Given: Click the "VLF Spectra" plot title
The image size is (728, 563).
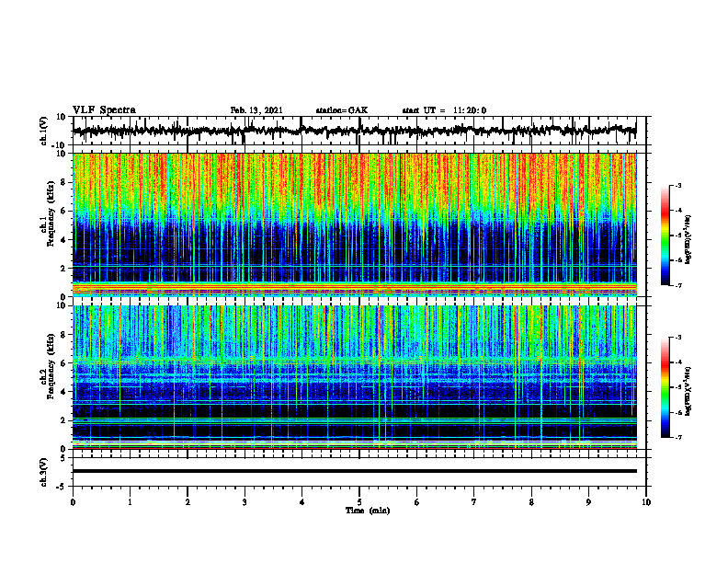Looking at the screenshot, I should click(104, 110).
